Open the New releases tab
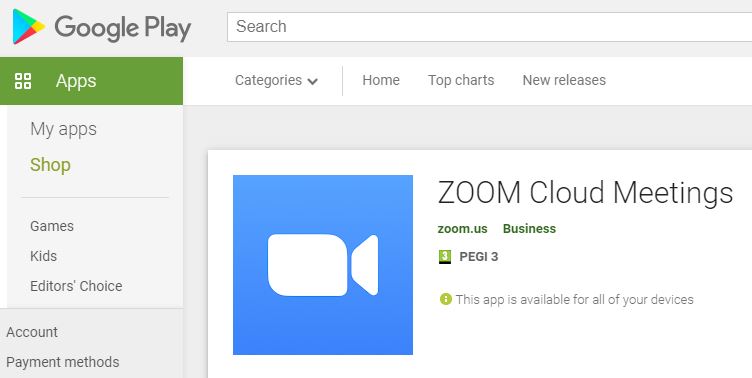 (564, 80)
